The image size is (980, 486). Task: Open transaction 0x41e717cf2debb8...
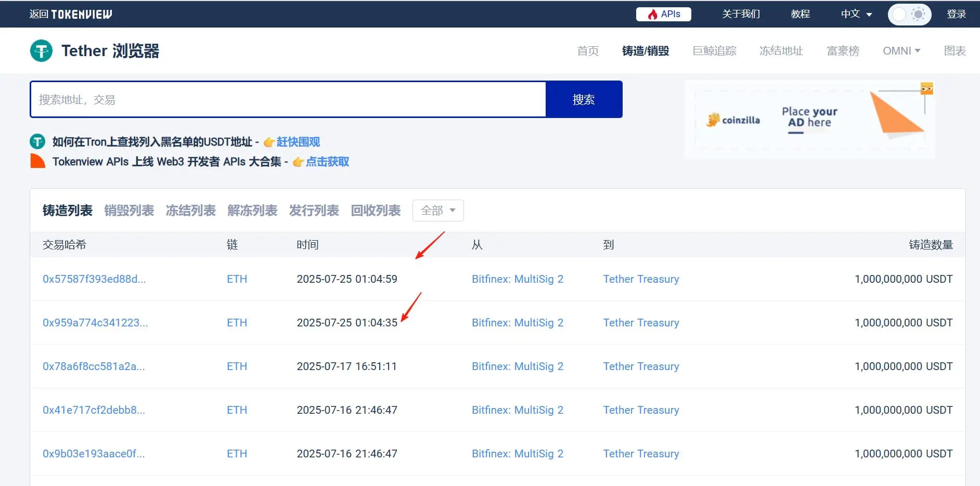pos(94,410)
